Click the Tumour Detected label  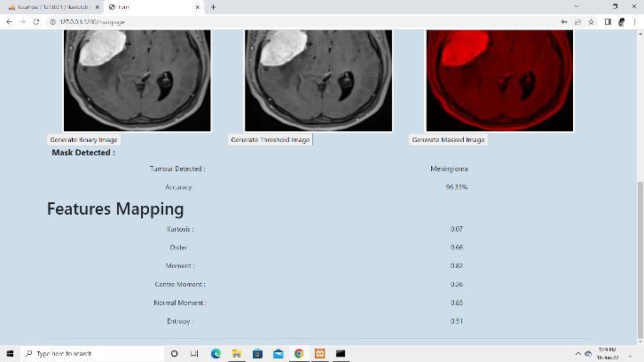point(177,169)
